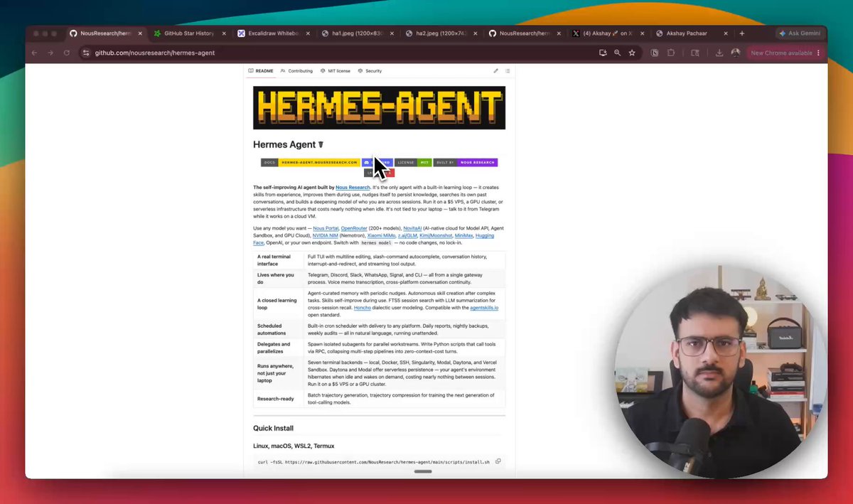Image resolution: width=853 pixels, height=504 pixels.
Task: Open the README outline list icon
Action: 508,71
